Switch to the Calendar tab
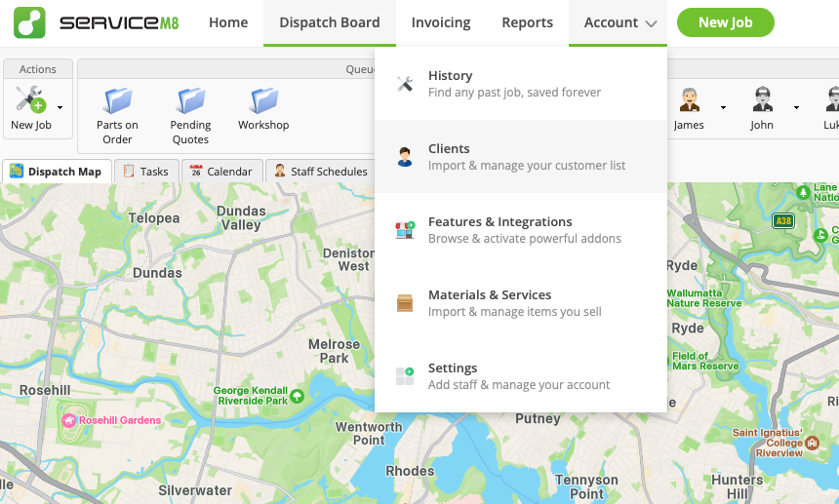 pyautogui.click(x=222, y=171)
